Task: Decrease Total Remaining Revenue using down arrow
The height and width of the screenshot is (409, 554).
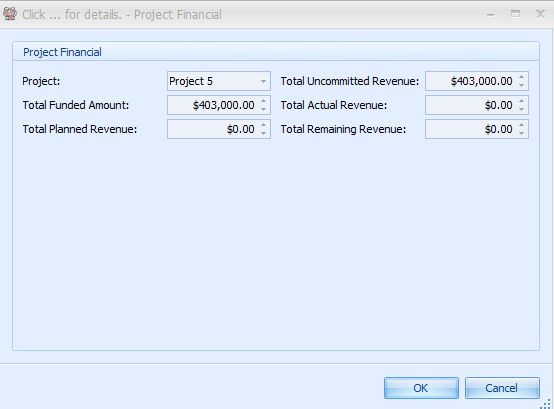Action: [x=521, y=133]
